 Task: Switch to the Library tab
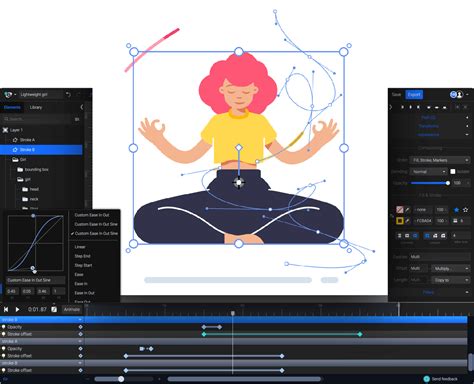(x=36, y=107)
